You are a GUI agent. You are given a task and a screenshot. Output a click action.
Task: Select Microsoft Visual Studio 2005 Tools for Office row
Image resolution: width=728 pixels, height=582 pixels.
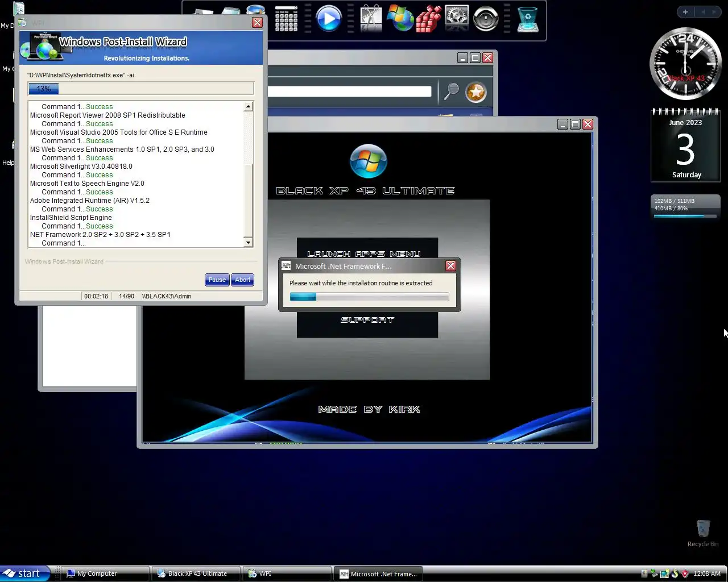pyautogui.click(x=118, y=132)
